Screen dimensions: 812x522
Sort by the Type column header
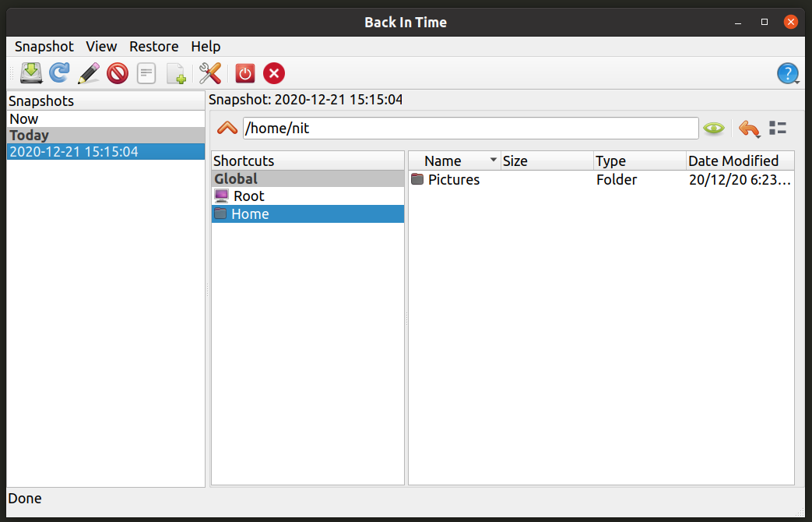pyautogui.click(x=639, y=160)
